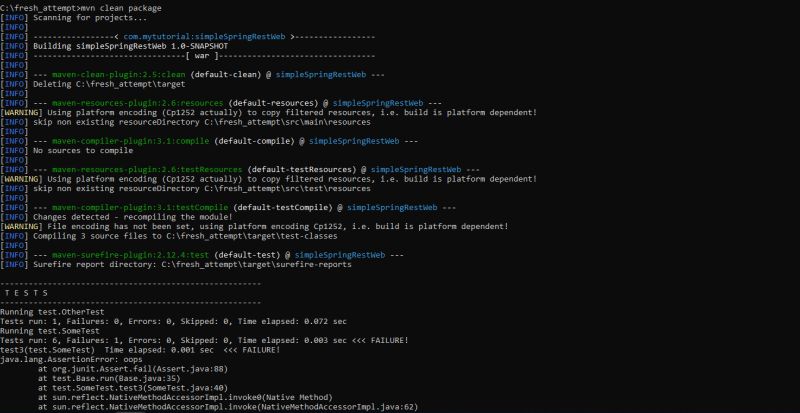Screen dimensions: 800x413
Task: Click 'test.Base.run(Base.java:35)' stack frame
Action: [109, 378]
